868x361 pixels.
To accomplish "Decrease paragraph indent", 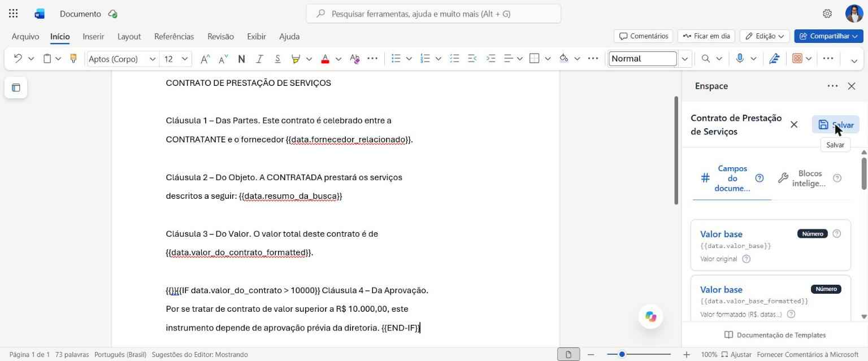I will (x=472, y=58).
